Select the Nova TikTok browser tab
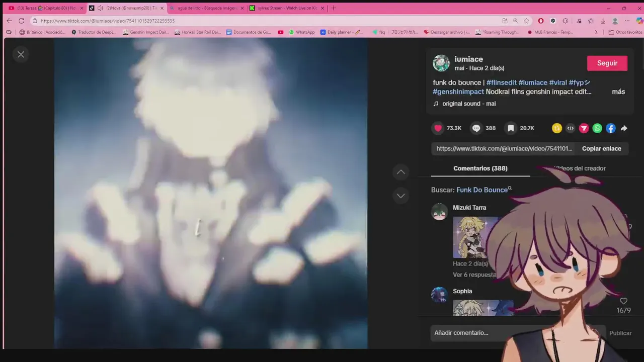This screenshot has height=362, width=644. pos(126,8)
